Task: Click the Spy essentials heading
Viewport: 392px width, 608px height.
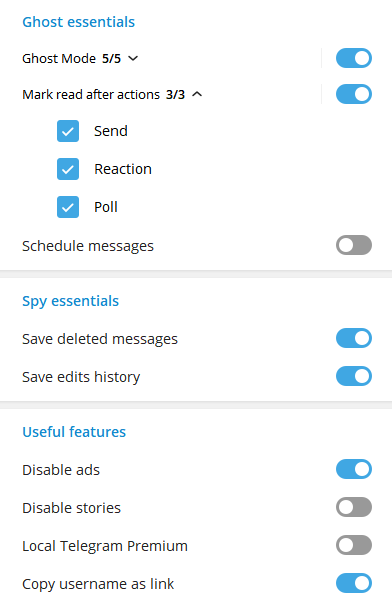Action: click(71, 301)
